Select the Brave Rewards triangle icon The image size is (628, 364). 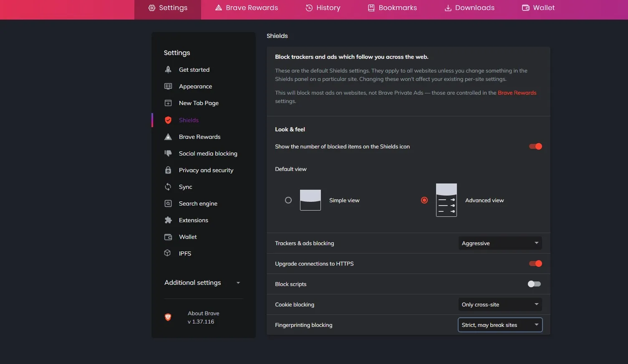click(x=168, y=136)
